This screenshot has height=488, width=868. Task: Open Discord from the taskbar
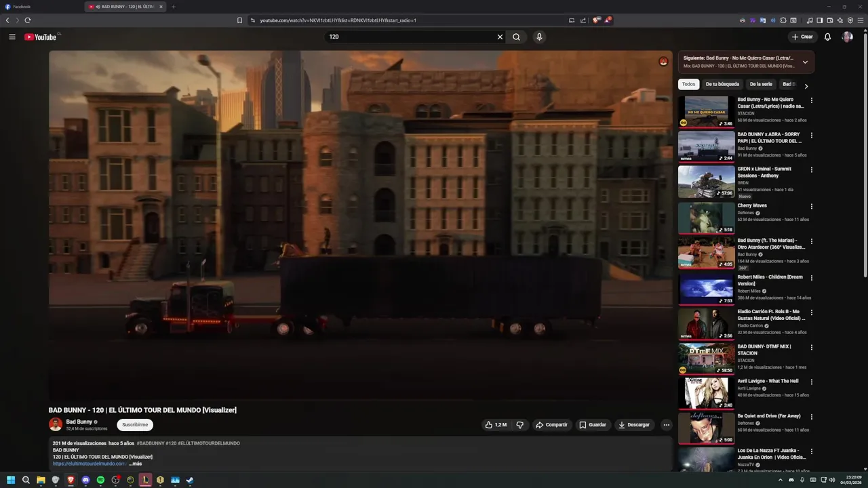click(x=85, y=480)
